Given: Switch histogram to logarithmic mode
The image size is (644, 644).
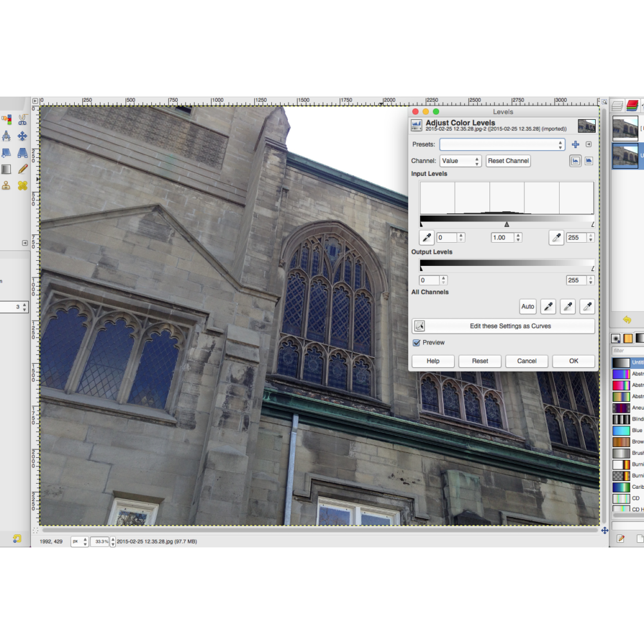Looking at the screenshot, I should [588, 161].
